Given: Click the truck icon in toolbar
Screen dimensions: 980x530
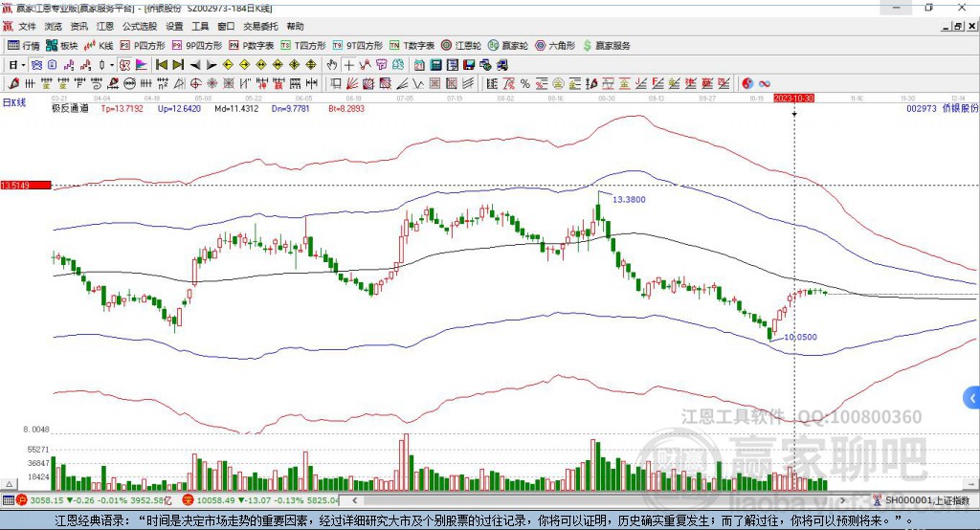Looking at the screenshot, I should (501, 65).
